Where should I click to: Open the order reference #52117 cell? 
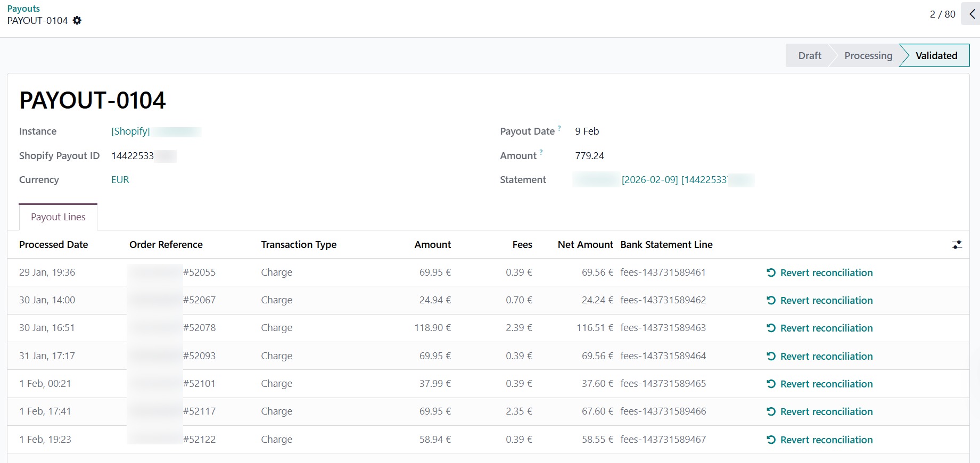(199, 411)
